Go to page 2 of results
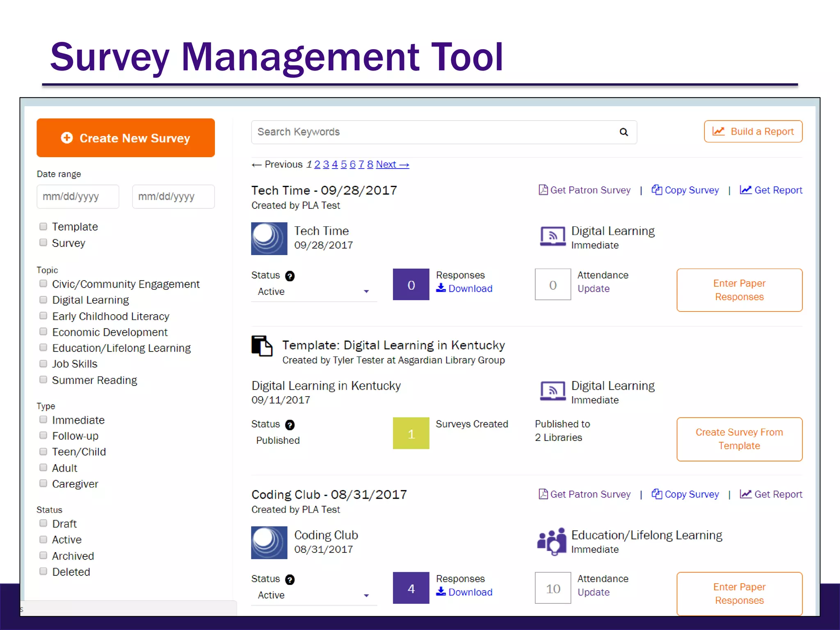The height and width of the screenshot is (630, 840). click(x=317, y=164)
